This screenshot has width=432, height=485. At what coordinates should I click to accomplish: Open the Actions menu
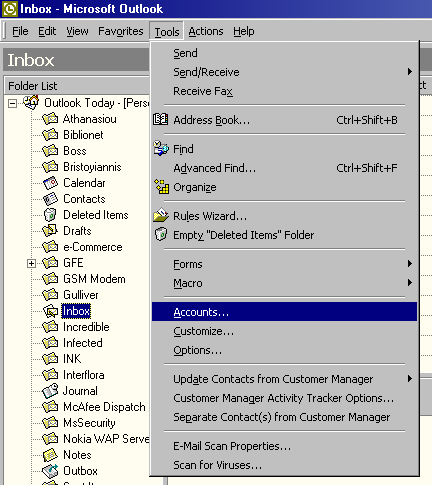(x=206, y=31)
